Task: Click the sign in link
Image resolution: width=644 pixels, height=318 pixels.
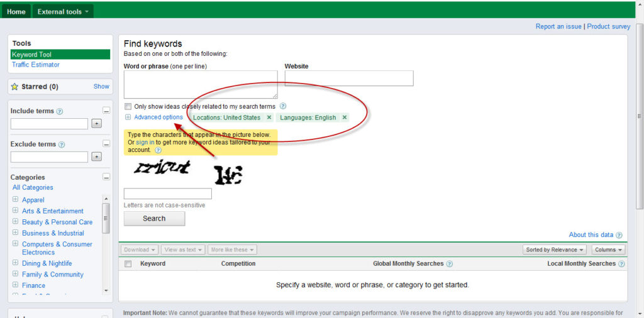Action: tap(145, 143)
